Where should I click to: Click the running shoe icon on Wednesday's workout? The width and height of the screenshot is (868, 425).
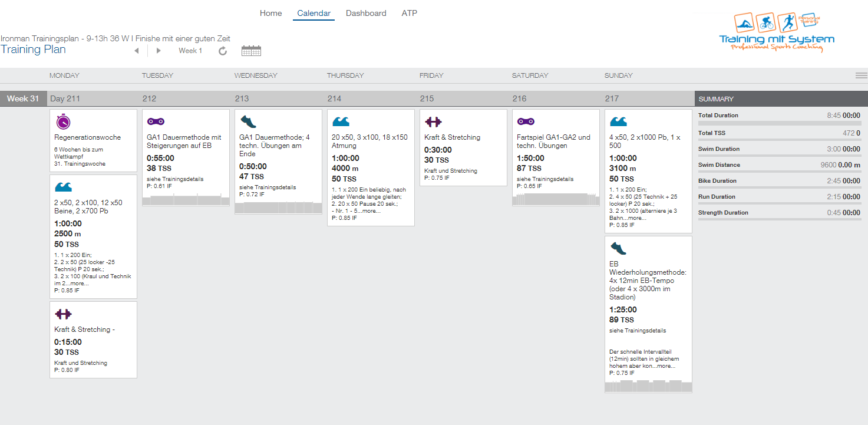coord(248,122)
